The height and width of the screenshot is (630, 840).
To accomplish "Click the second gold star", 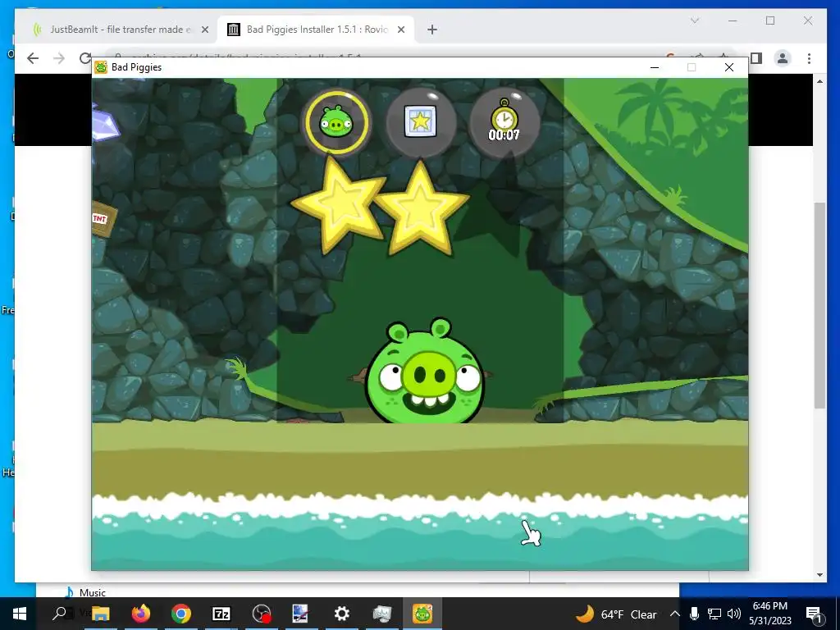I will coord(422,210).
